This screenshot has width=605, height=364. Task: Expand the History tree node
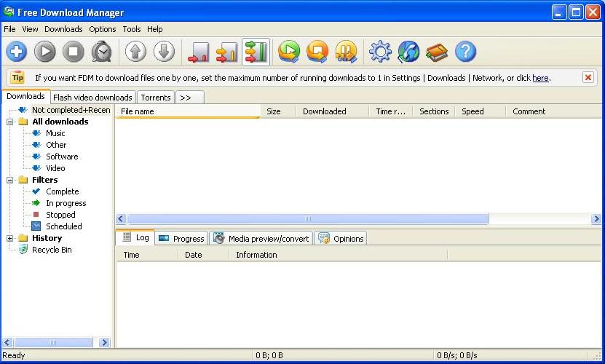[x=10, y=238]
